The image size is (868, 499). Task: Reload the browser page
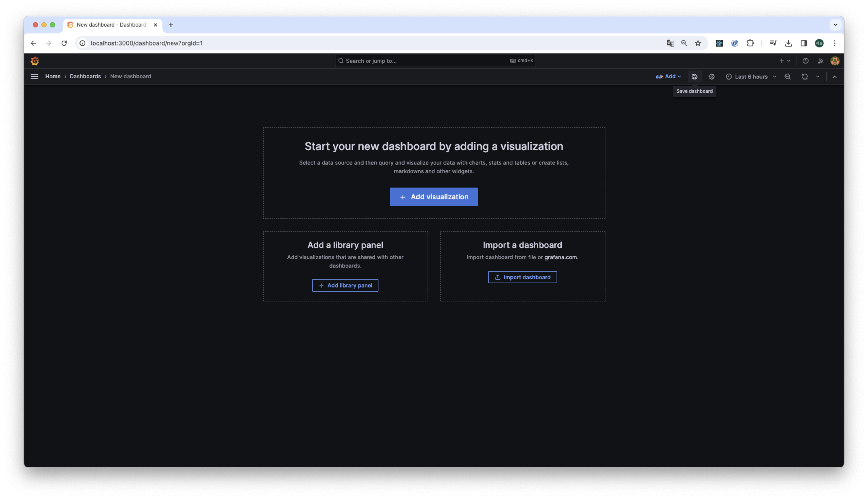click(x=64, y=43)
